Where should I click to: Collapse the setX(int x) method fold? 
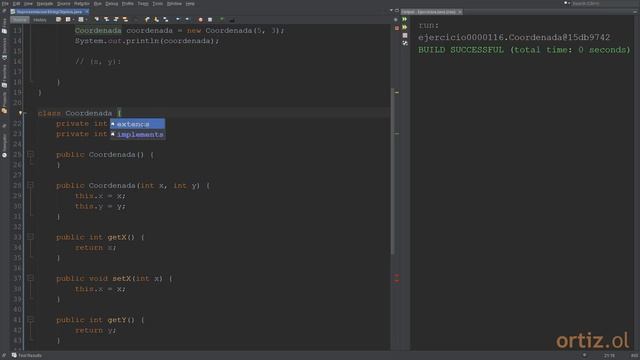(x=30, y=278)
